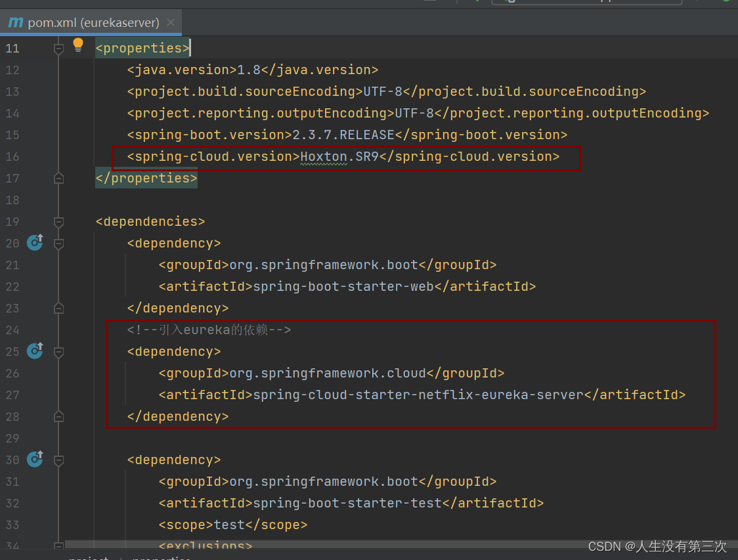Click fold end marker at line 17
This screenshot has width=738, height=560.
click(59, 179)
